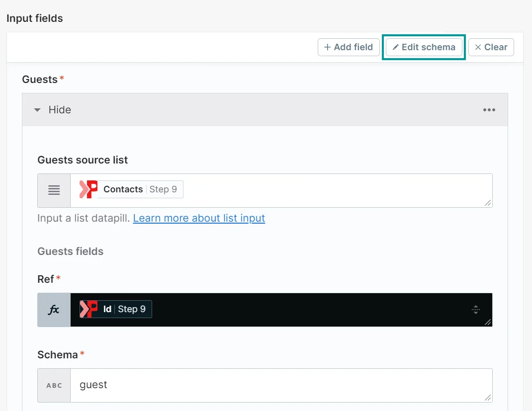Select the Contacts Step 9 datapill
Screen dimensions: 532x411
[131, 189]
